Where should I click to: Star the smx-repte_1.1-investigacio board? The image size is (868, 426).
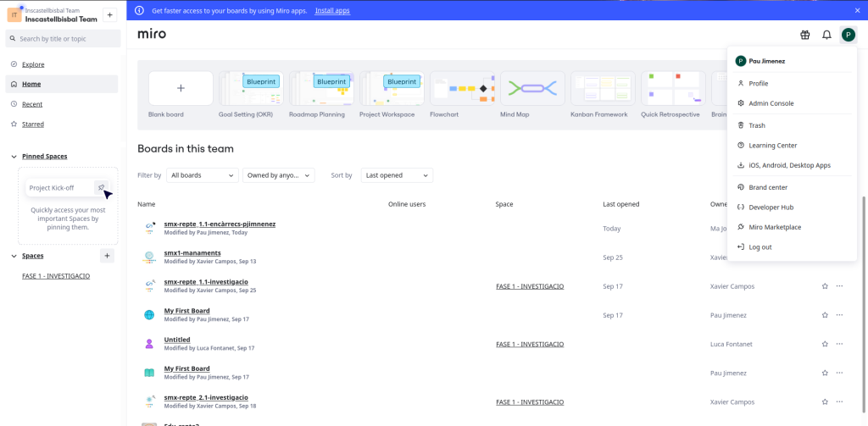click(825, 286)
